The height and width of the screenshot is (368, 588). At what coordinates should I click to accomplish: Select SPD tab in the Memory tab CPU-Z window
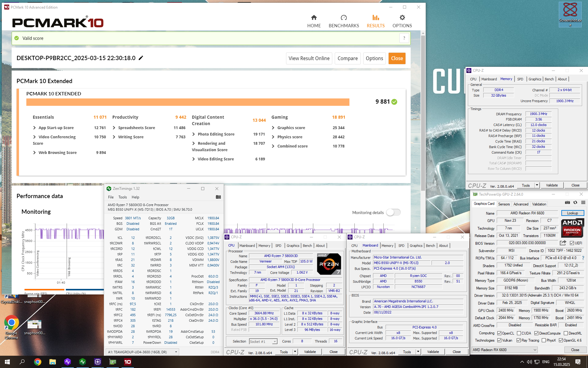click(x=520, y=79)
